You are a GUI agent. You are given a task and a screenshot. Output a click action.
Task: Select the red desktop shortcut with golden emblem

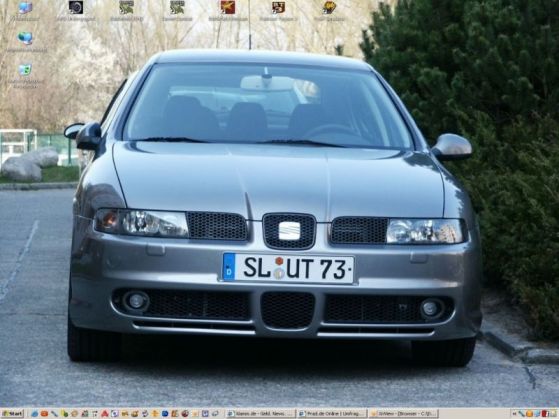228,11
